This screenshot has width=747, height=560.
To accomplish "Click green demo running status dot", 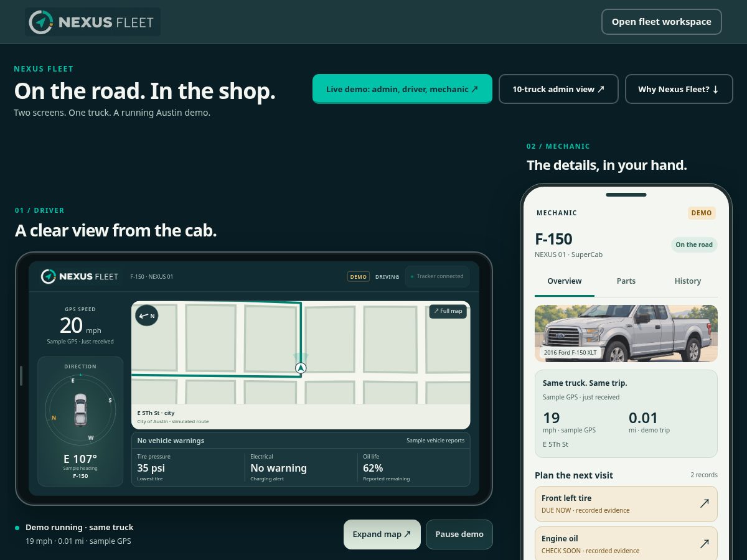I will pyautogui.click(x=17, y=528).
